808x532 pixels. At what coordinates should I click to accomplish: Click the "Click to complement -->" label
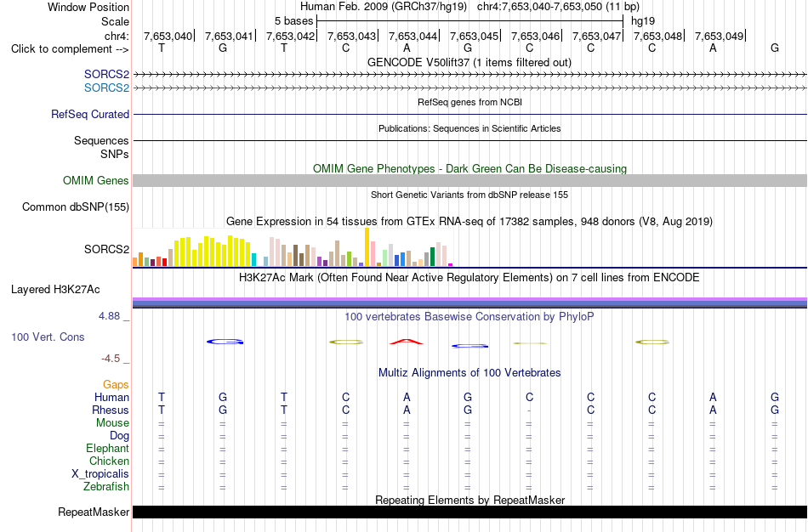70,49
